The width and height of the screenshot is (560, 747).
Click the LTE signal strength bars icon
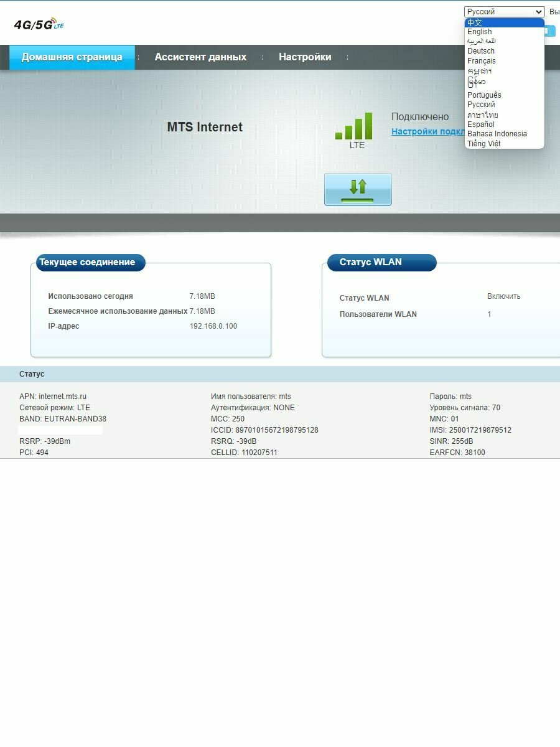click(x=353, y=126)
